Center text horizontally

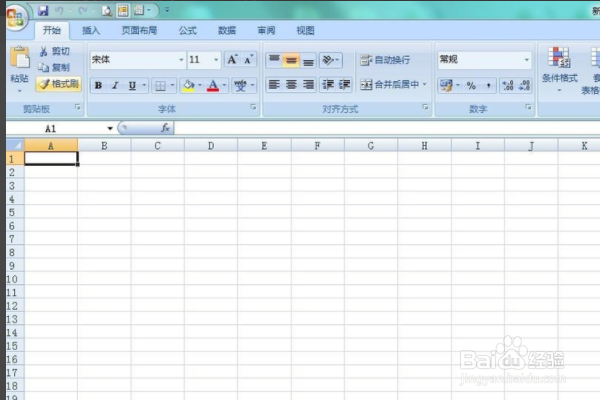point(291,85)
